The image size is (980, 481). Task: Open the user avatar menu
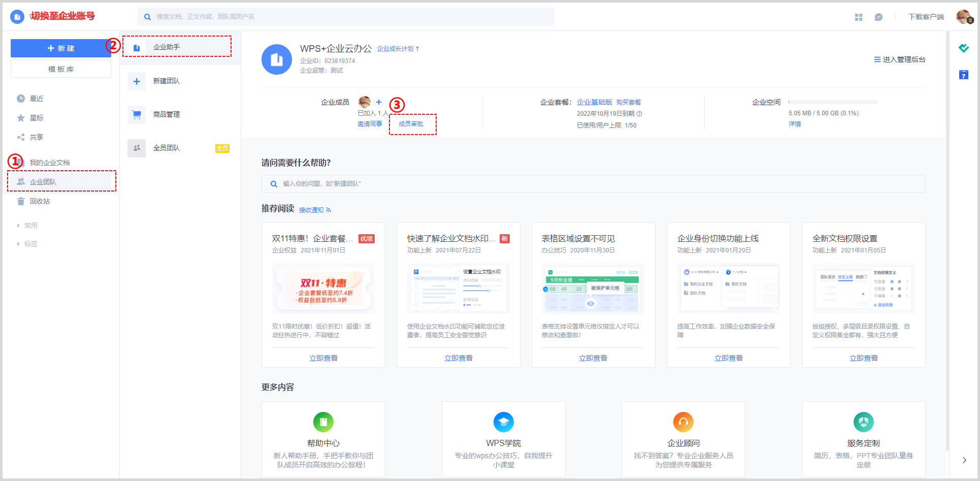click(x=963, y=17)
